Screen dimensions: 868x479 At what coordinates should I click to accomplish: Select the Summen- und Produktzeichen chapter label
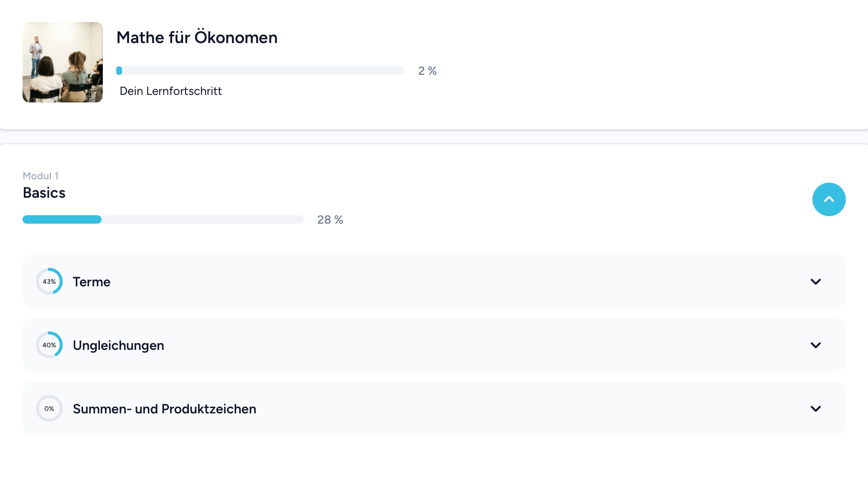pyautogui.click(x=164, y=409)
